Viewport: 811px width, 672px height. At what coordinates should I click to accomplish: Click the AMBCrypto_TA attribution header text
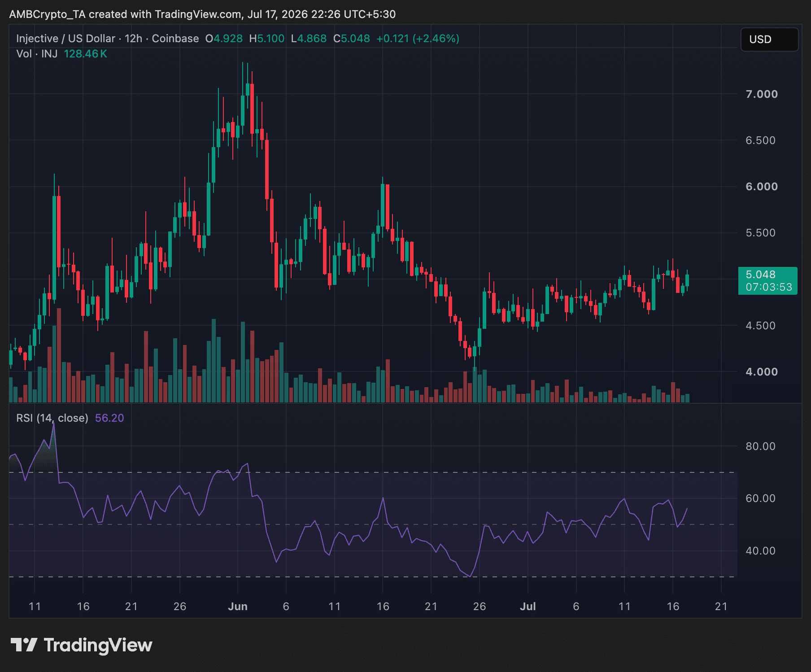[x=202, y=14]
